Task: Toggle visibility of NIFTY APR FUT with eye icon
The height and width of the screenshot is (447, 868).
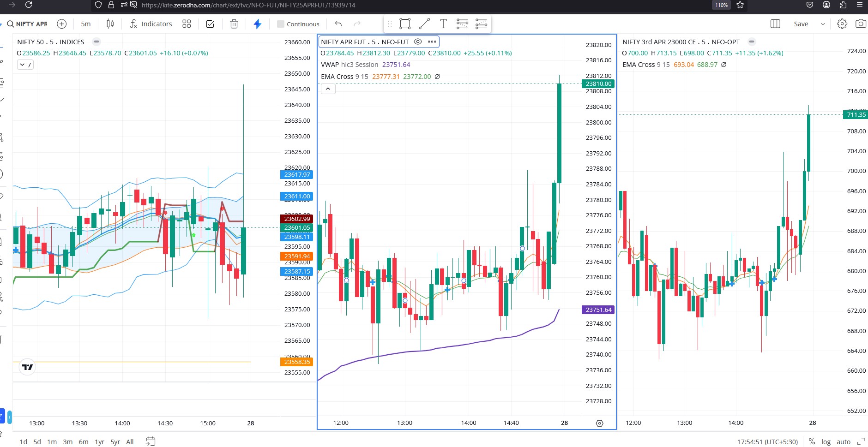Action: point(418,42)
